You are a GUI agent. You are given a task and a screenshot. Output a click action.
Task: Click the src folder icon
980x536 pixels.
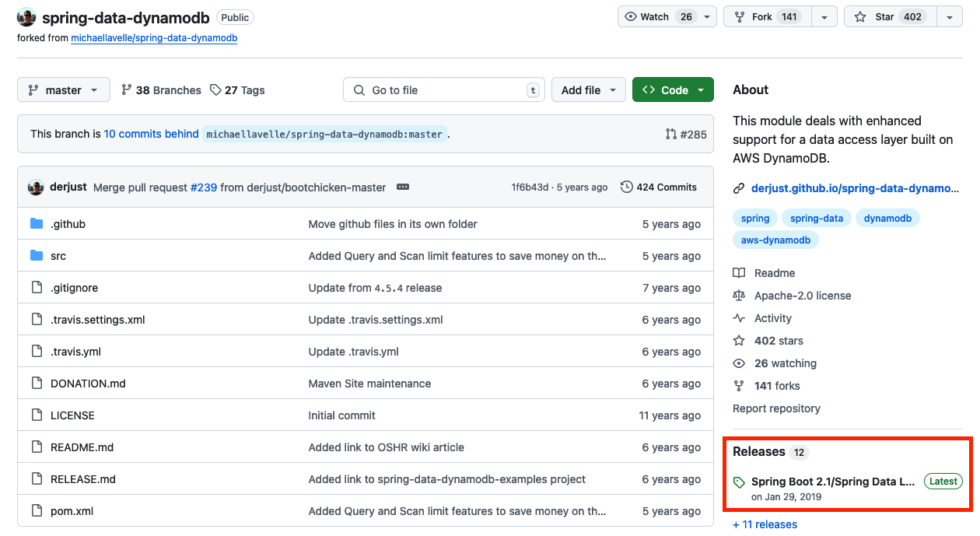tap(37, 256)
